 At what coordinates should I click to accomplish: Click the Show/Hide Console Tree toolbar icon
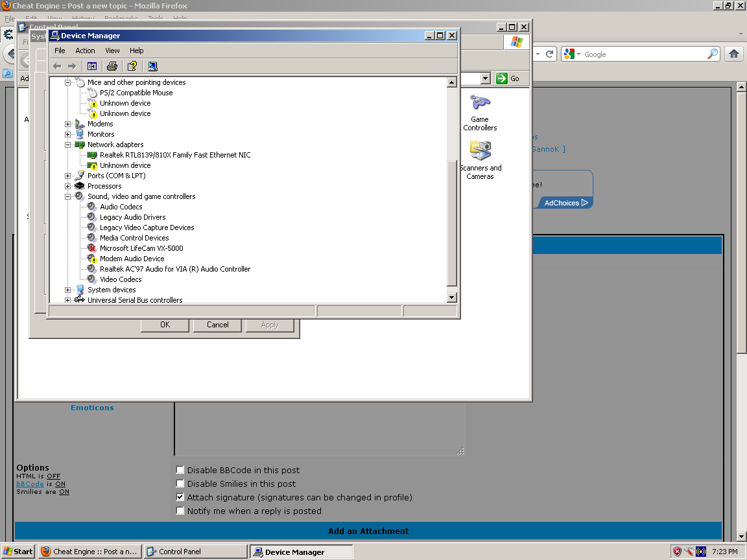point(92,66)
